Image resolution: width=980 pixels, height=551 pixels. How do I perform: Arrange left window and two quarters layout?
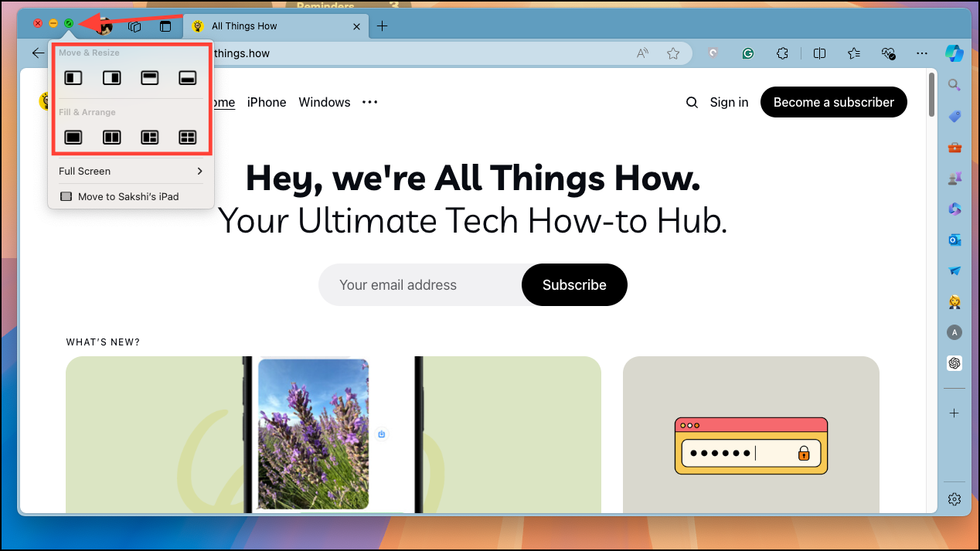(x=150, y=138)
